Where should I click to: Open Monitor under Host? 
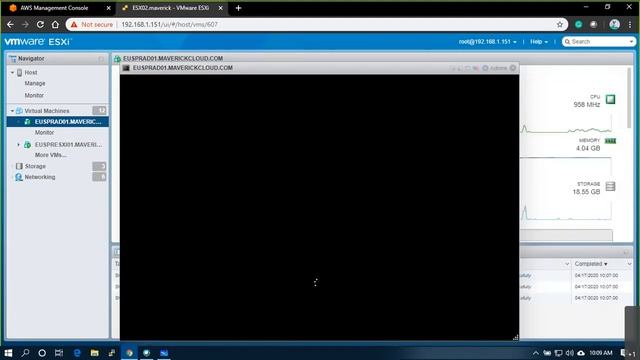click(x=34, y=95)
